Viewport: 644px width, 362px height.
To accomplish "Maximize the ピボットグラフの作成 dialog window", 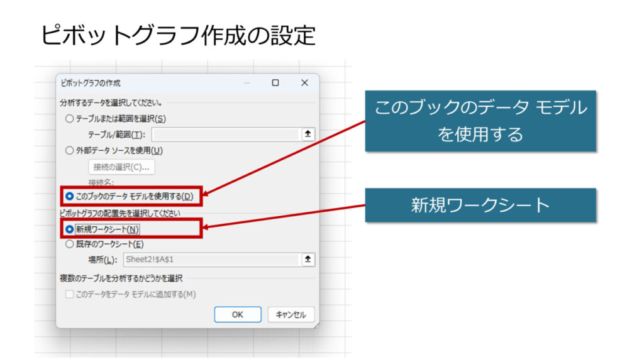I will 275,83.
